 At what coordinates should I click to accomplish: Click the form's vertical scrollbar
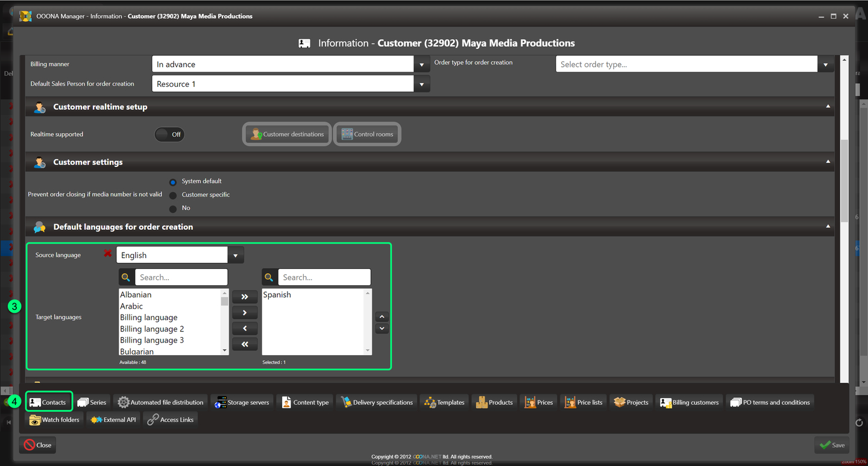pos(844,181)
